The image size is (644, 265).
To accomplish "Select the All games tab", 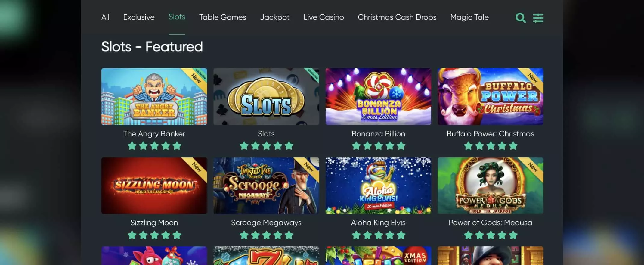I will click(x=105, y=17).
